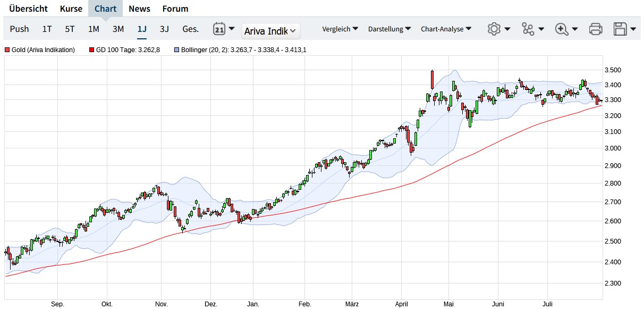
Task: Click the GD 100 Tage legend marker
Action: click(x=92, y=50)
